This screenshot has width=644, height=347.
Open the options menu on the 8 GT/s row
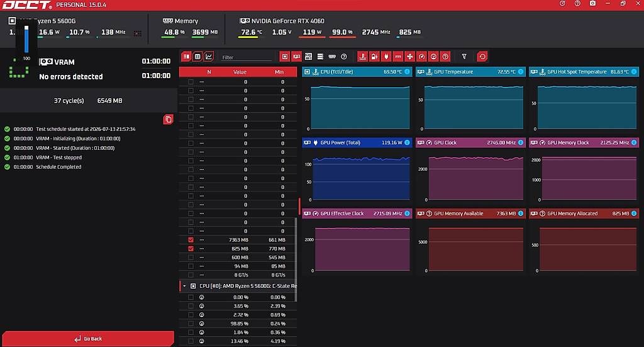(x=202, y=275)
